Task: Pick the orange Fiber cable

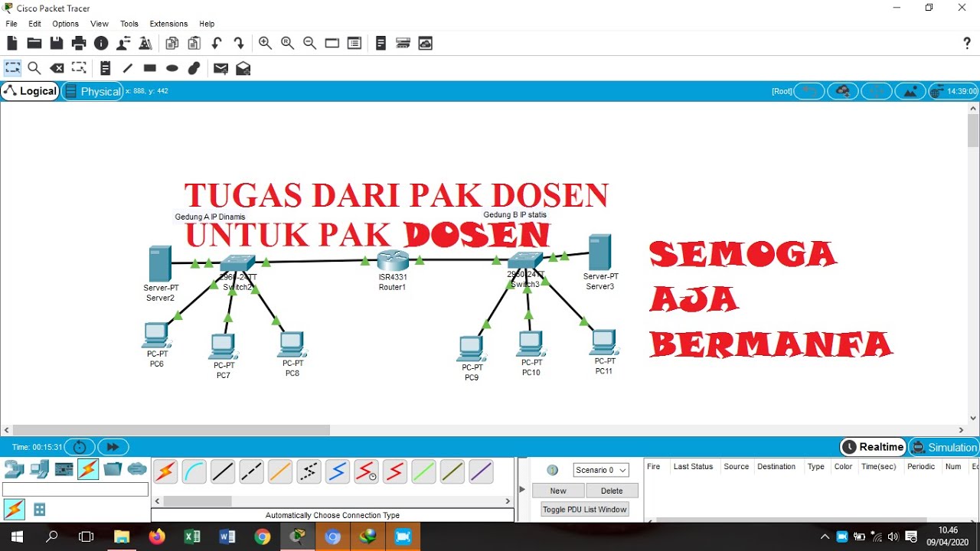Action: click(280, 472)
